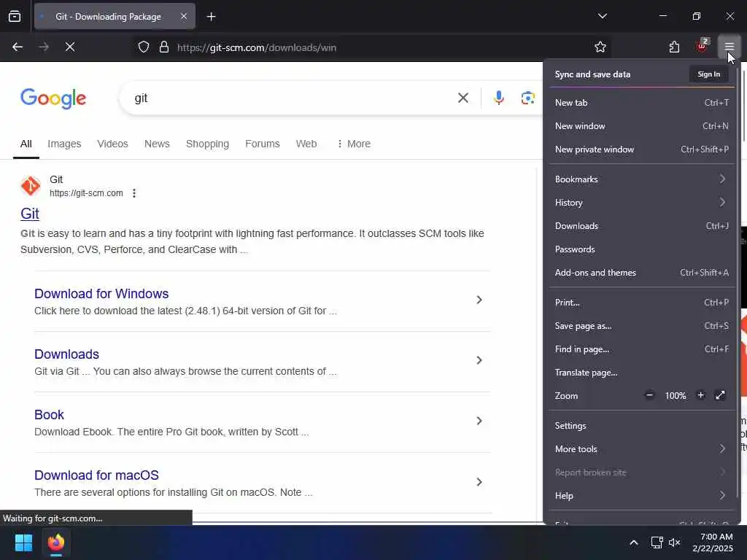
Task: Expand History submenu
Action: pyautogui.click(x=642, y=203)
